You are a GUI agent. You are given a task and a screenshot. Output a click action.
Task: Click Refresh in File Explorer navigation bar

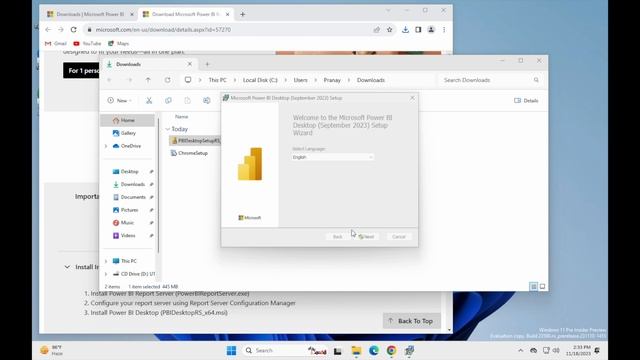168,80
